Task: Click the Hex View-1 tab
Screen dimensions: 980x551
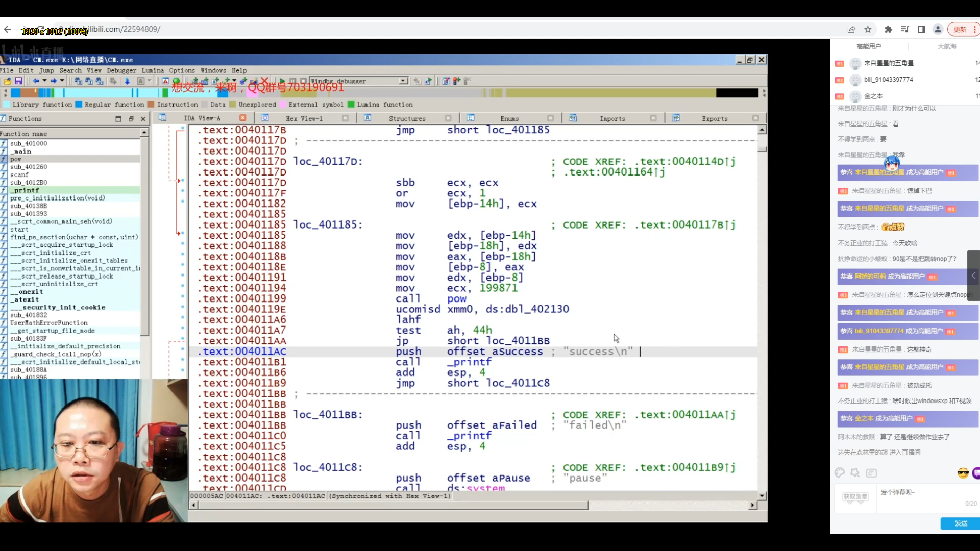Action: [x=304, y=118]
